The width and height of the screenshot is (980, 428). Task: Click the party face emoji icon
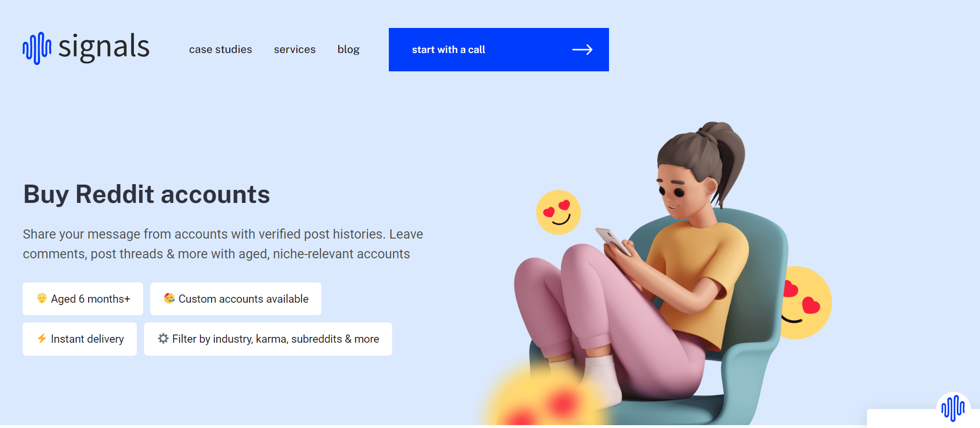point(169,298)
